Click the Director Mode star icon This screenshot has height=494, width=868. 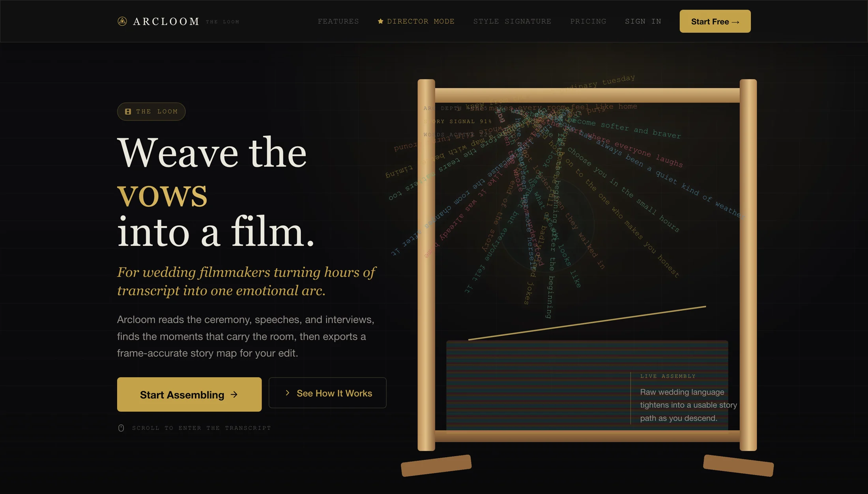pyautogui.click(x=380, y=21)
